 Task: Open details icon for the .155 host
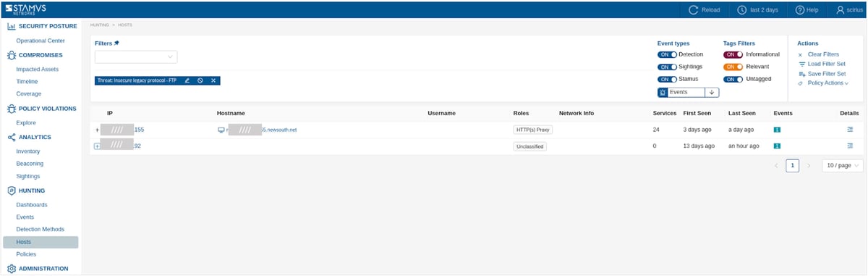(x=850, y=130)
